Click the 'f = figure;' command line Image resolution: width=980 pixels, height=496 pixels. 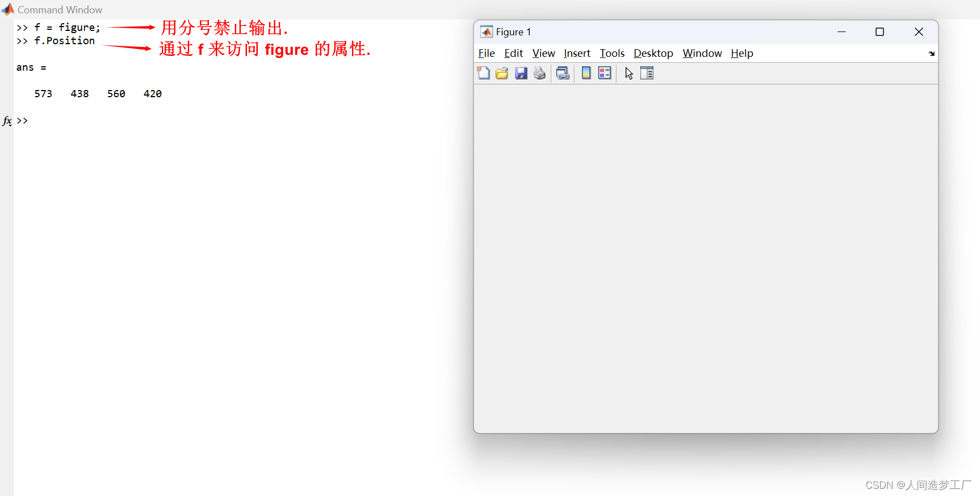pos(59,28)
